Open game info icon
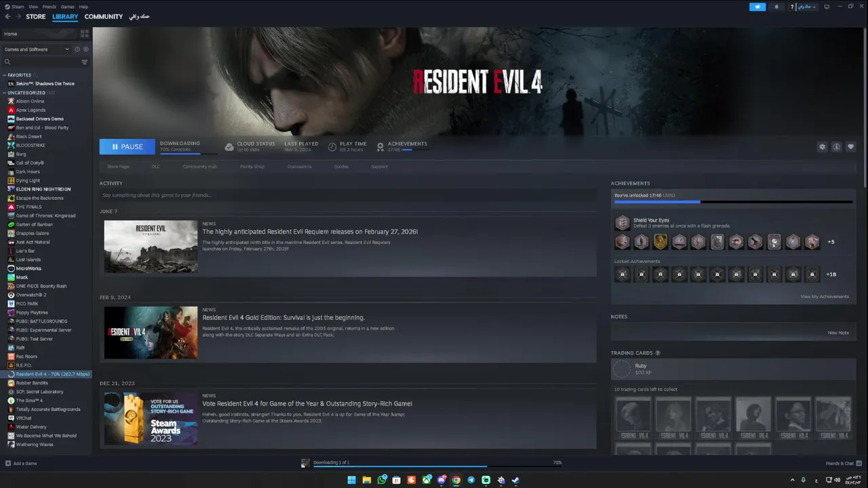This screenshot has width=868, height=488. click(x=837, y=147)
